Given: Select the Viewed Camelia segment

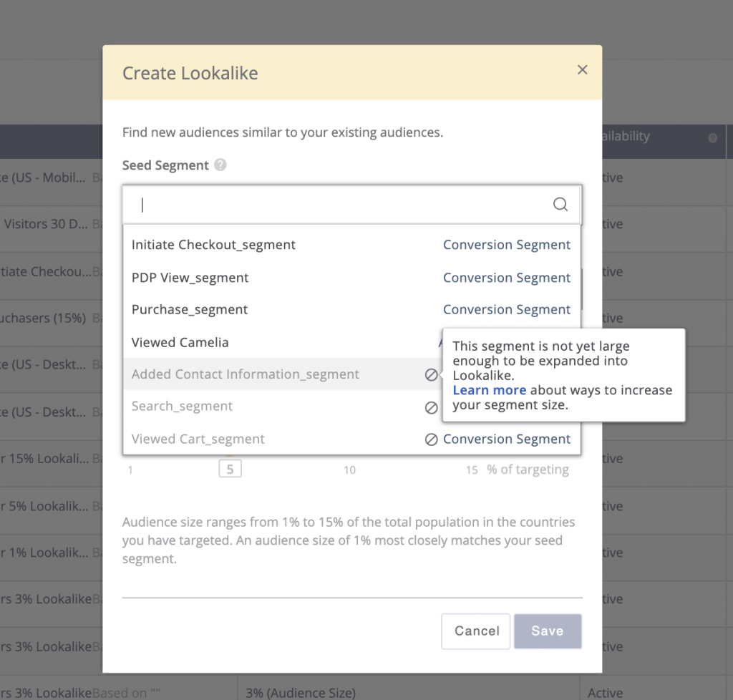Looking at the screenshot, I should pos(180,342).
